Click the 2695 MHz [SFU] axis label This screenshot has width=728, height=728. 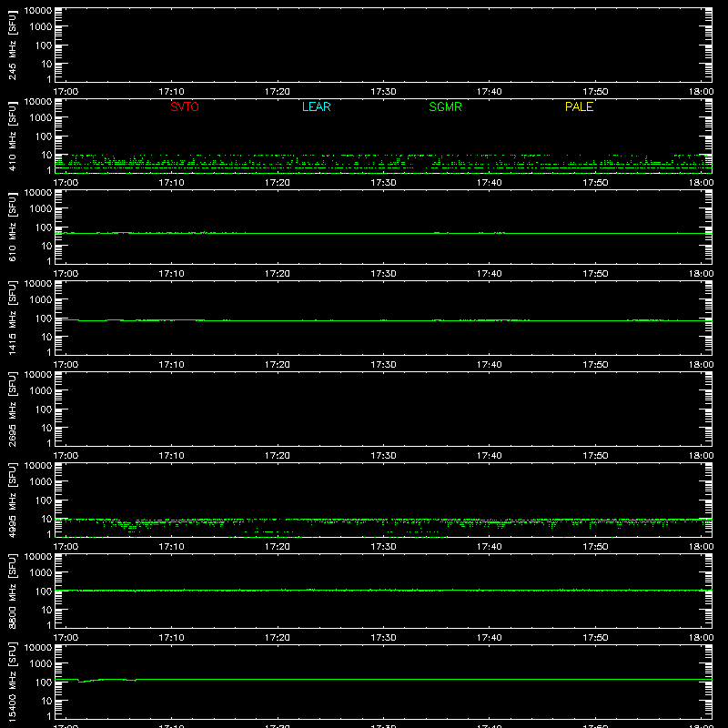click(13, 409)
